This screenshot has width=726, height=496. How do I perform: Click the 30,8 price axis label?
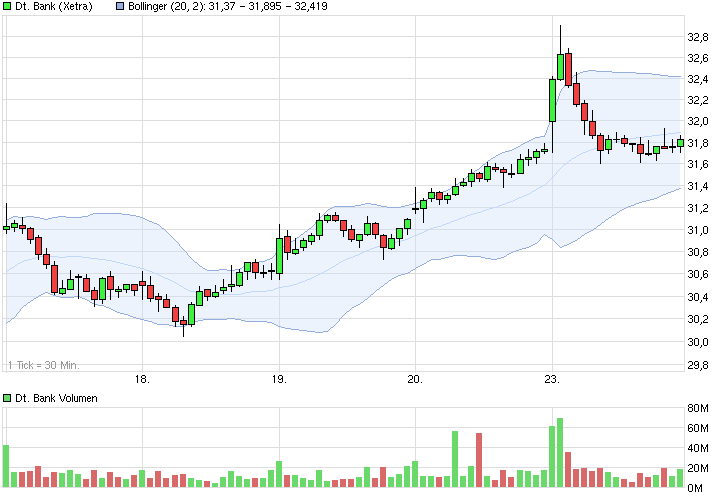pos(698,252)
